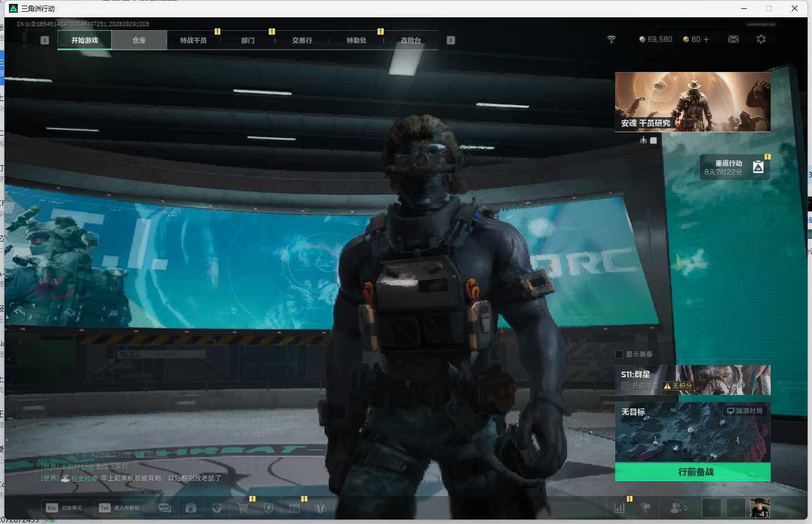The image size is (812, 524).
Task: Open the chat bubbles icon
Action: [x=165, y=508]
